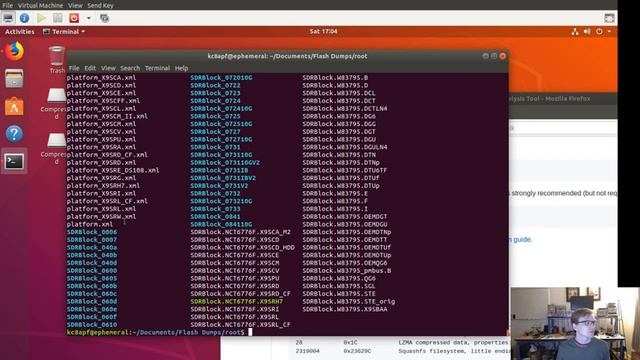Expand the system menu arrow

609,31
